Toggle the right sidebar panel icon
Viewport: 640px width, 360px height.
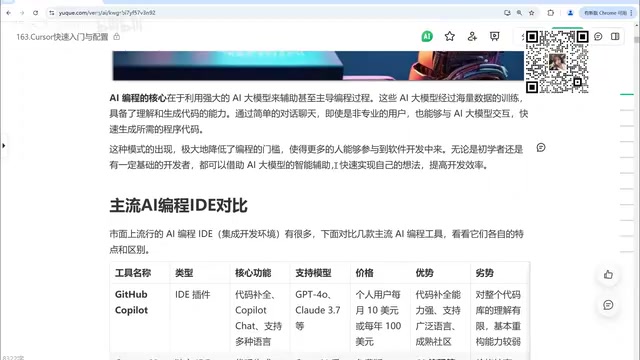pos(615,37)
